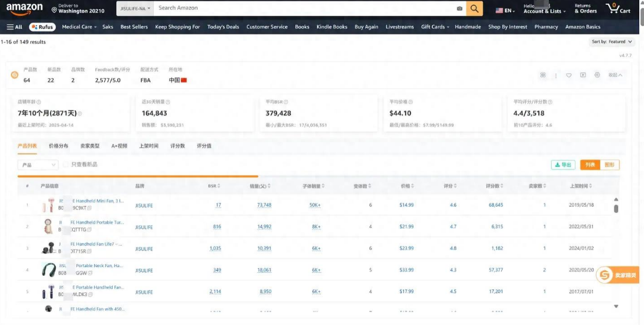Click help icon beside 店铺年龄
Screen dimensions: 644x325
point(39,102)
